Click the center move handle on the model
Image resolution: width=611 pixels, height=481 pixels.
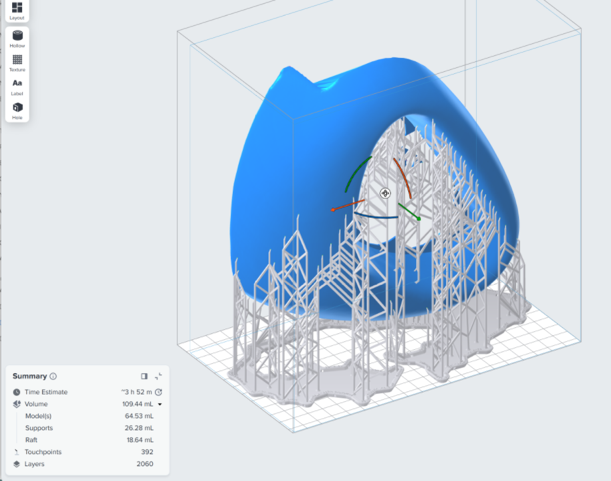(385, 193)
